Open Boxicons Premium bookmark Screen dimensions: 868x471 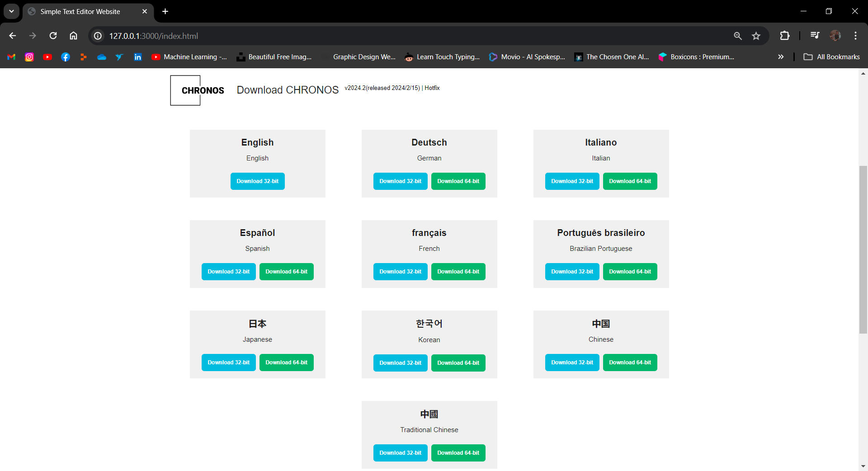click(x=697, y=57)
